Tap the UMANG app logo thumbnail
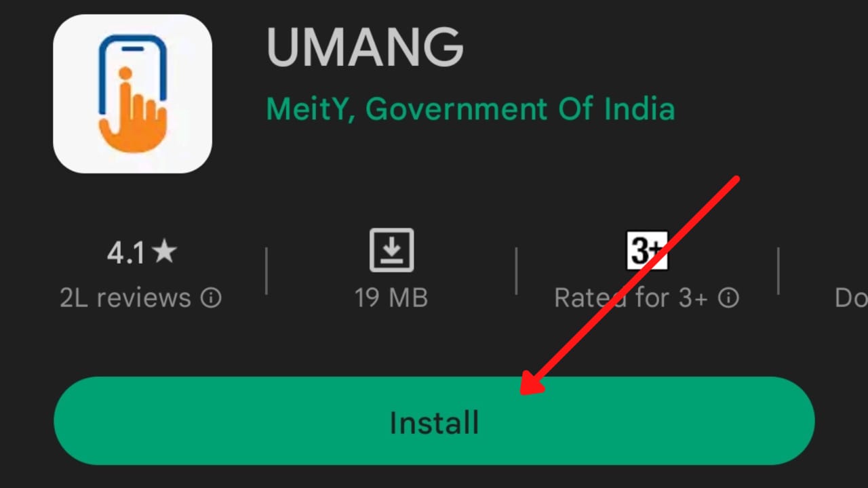This screenshot has width=868, height=488. (x=132, y=94)
